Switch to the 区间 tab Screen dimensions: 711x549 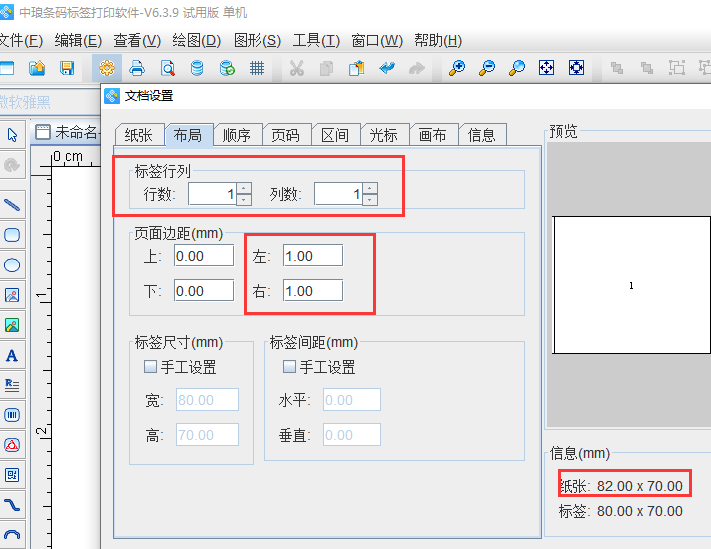tap(335, 135)
